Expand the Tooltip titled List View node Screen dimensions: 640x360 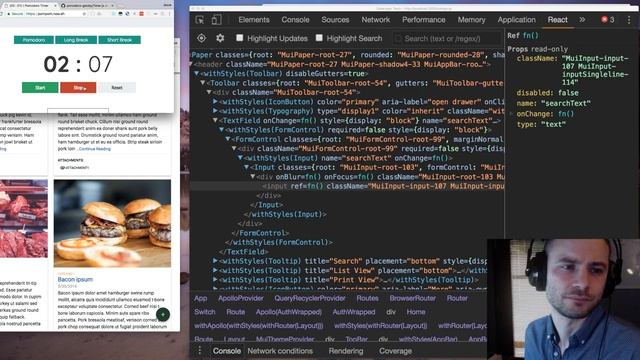[215, 270]
